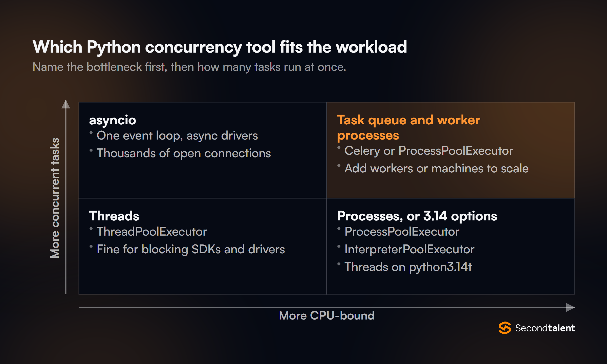Select the orange 'Task queue and worker processes' heading
This screenshot has width=607, height=364.
click(408, 127)
